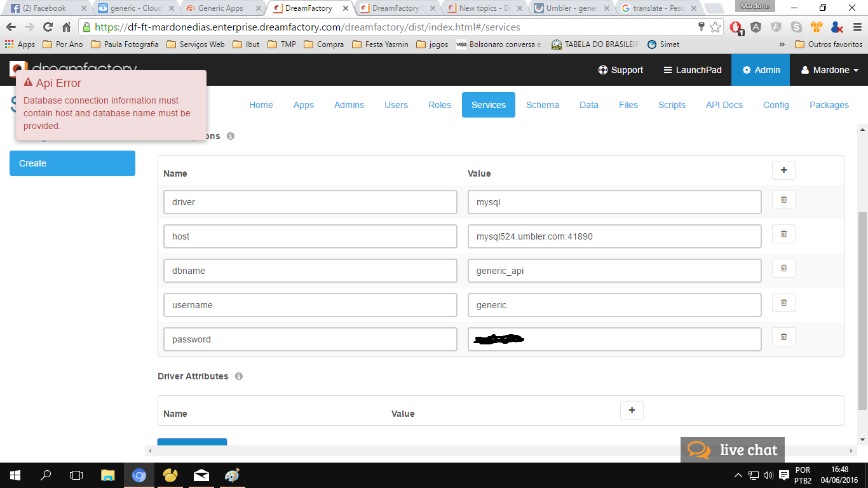Open the Files section
This screenshot has height=488, width=868.
click(628, 105)
